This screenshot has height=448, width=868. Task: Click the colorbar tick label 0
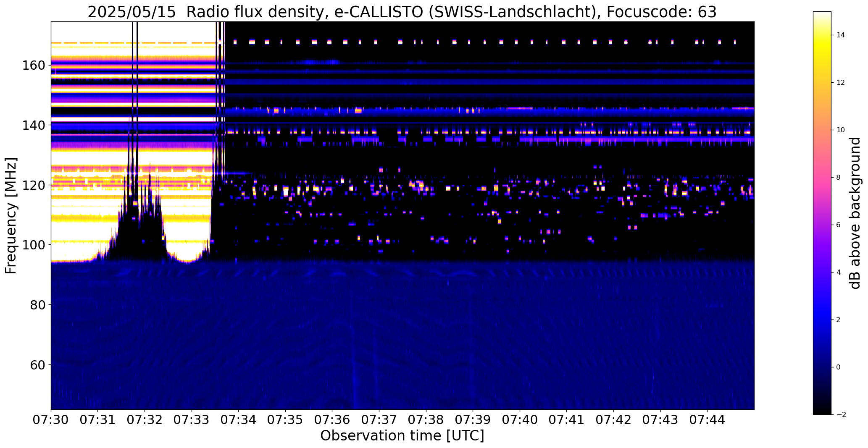[x=839, y=367]
